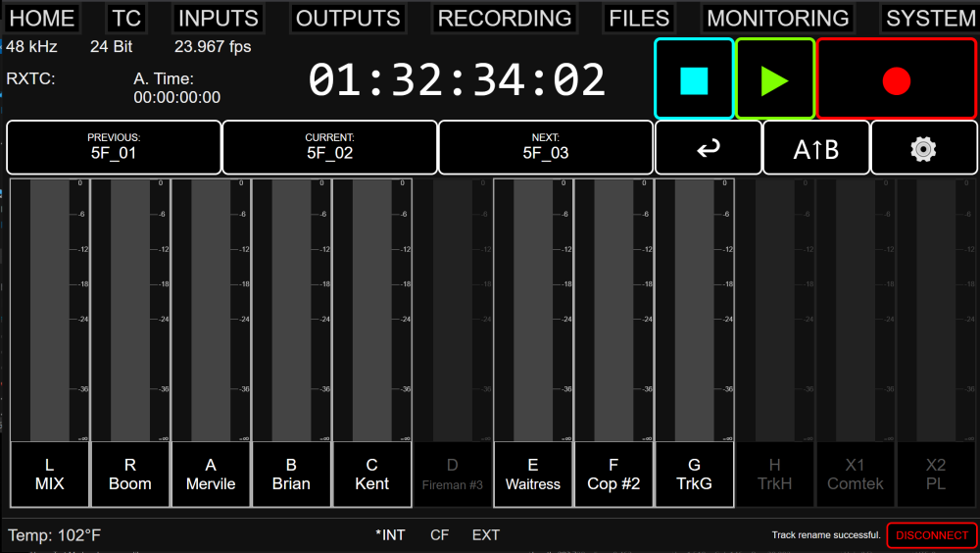
Task: Begin recording with the red record button
Action: pyautogui.click(x=897, y=78)
